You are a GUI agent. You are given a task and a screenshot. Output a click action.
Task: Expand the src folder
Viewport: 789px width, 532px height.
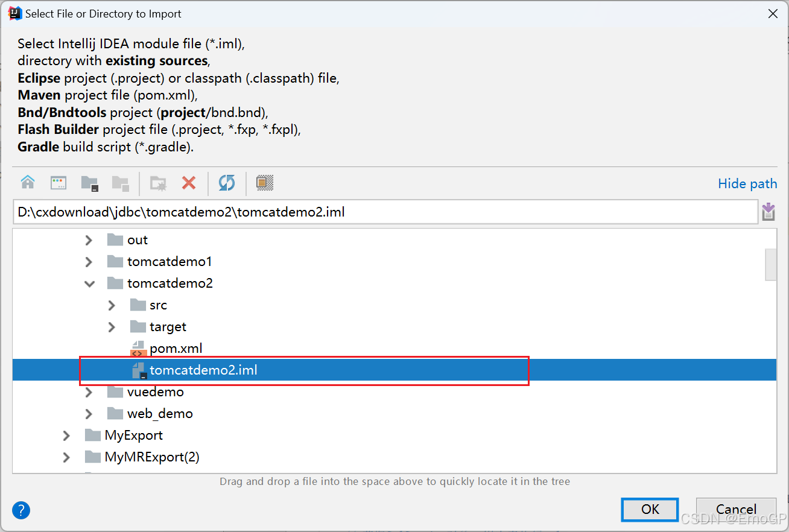pos(112,305)
